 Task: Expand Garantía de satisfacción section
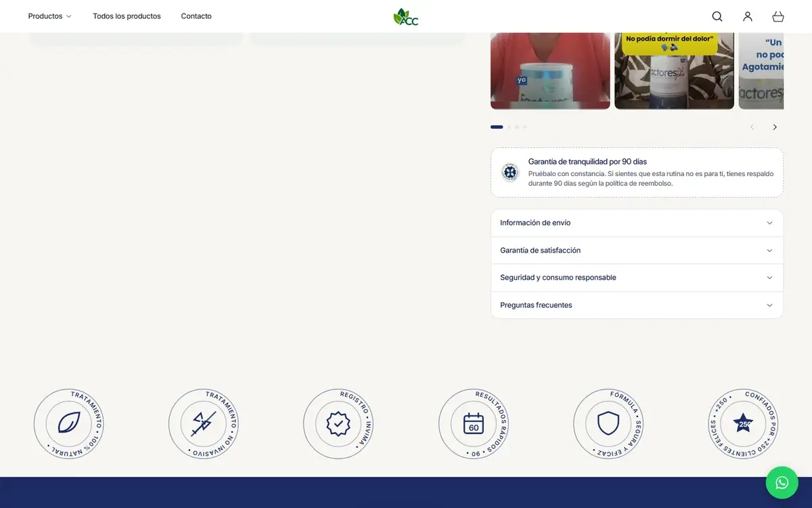pyautogui.click(x=637, y=251)
